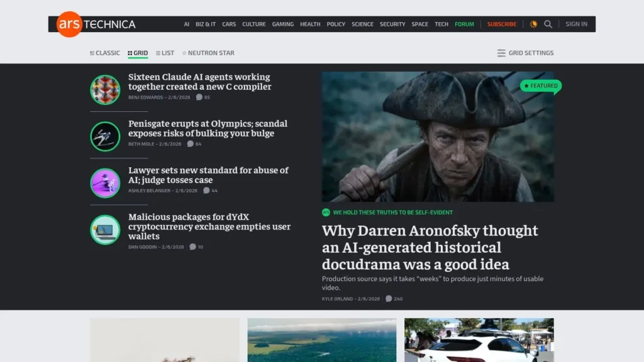This screenshot has height=362, width=644.
Task: Open the Forum section
Action: pyautogui.click(x=464, y=24)
